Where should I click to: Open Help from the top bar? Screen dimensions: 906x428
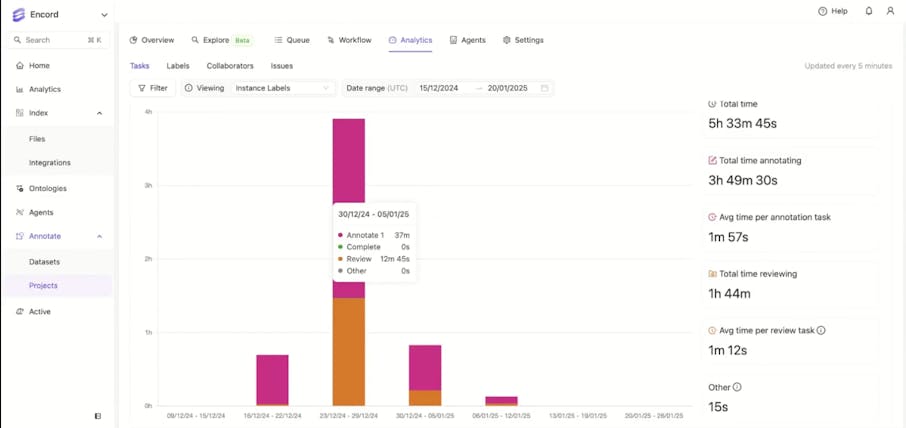[x=832, y=11]
